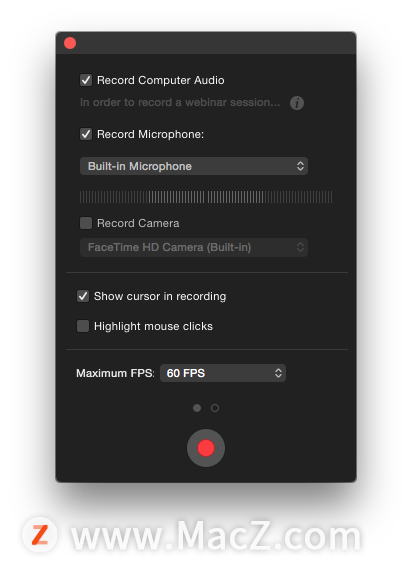
Task: Disable the Record Microphone checkbox
Action: pos(86,134)
